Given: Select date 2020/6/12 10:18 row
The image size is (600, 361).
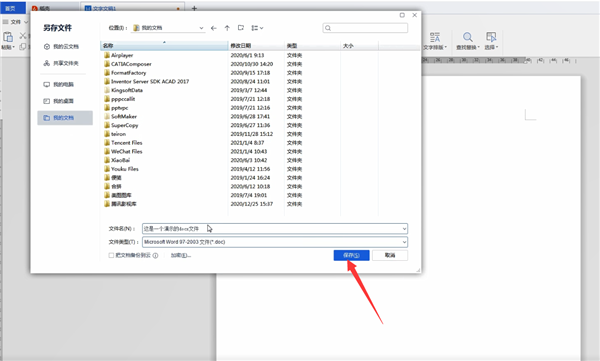Looking at the screenshot, I should (x=250, y=186).
